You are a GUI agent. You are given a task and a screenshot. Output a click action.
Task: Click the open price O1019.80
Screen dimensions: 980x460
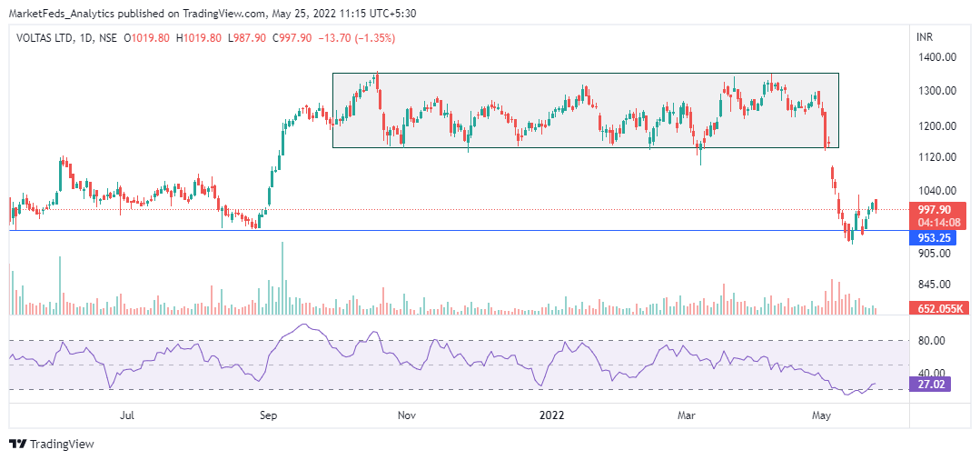[147, 38]
